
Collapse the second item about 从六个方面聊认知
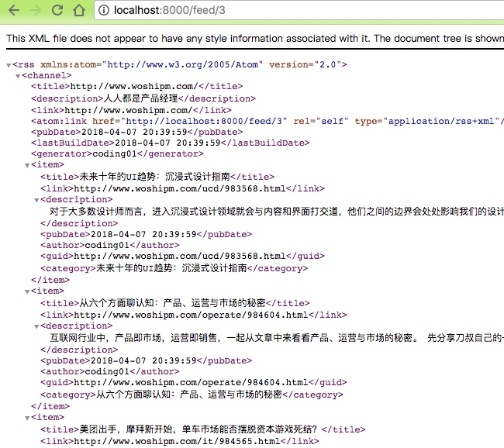click(x=27, y=291)
